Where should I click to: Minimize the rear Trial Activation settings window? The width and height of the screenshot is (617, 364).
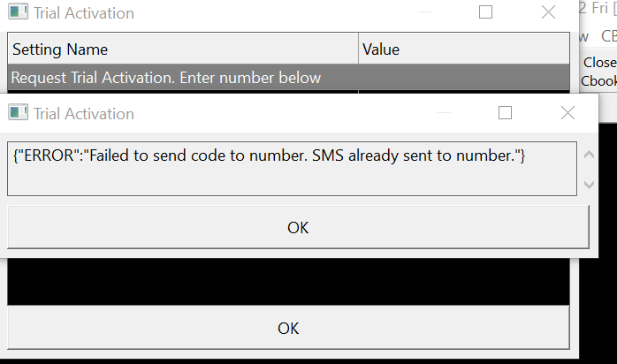[424, 13]
